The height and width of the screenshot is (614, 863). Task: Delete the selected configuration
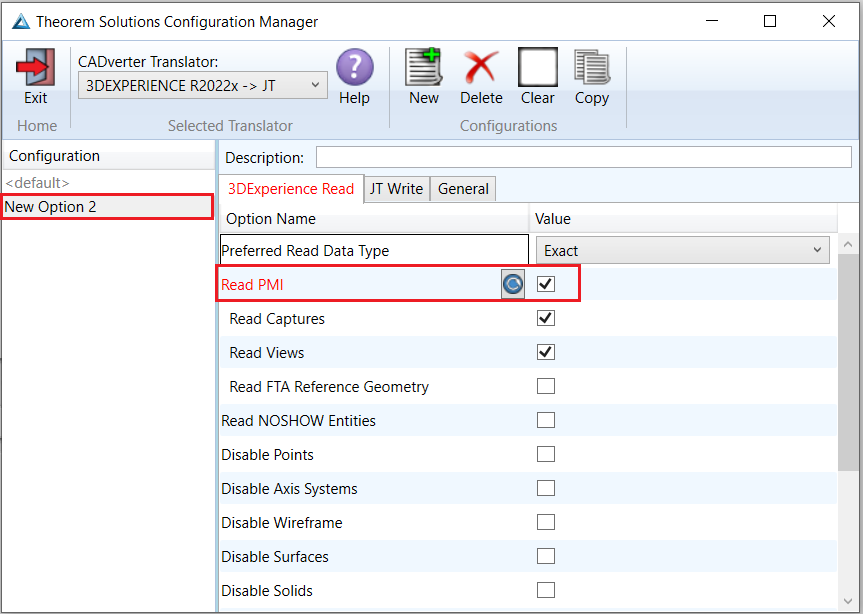click(481, 67)
